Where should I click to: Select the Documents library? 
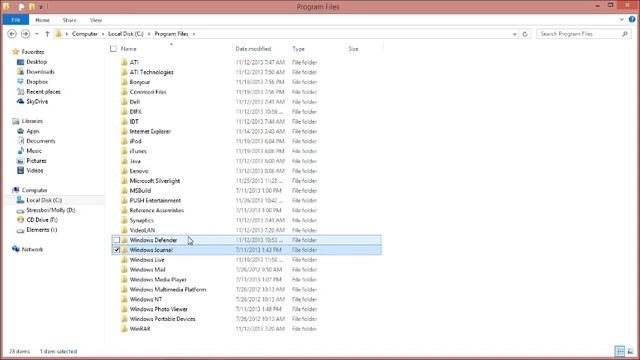[40, 141]
